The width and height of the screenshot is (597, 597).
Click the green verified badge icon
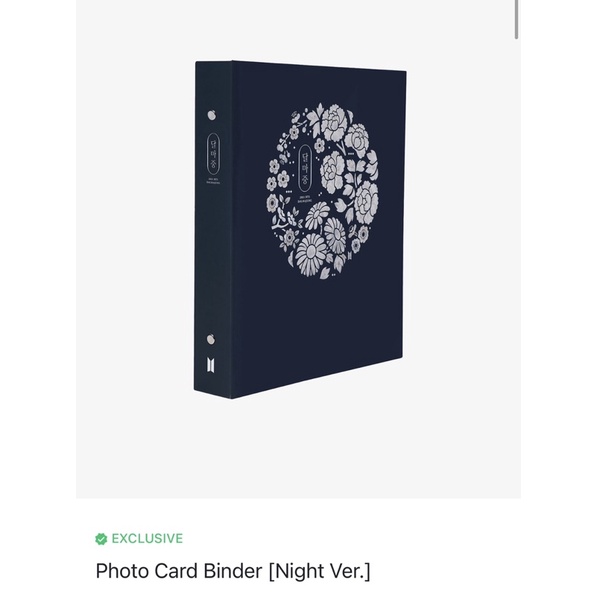pos(101,539)
